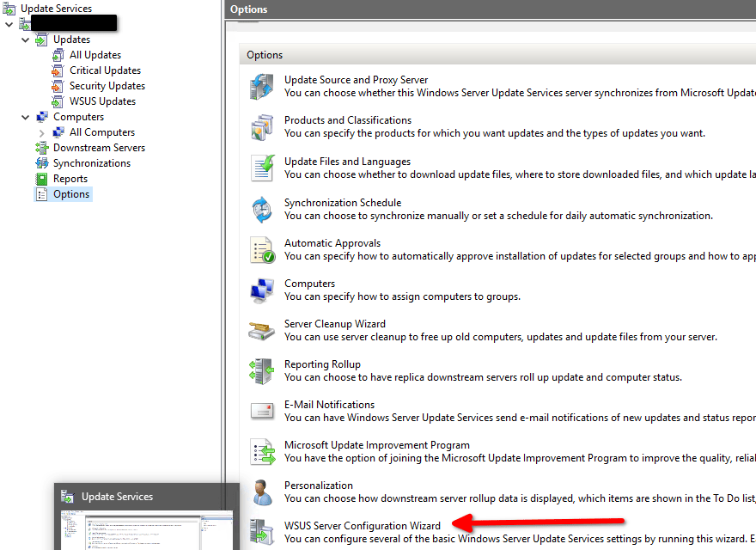Select the Computers tree label
Viewport: 756px width, 550px height.
pyautogui.click(x=78, y=117)
